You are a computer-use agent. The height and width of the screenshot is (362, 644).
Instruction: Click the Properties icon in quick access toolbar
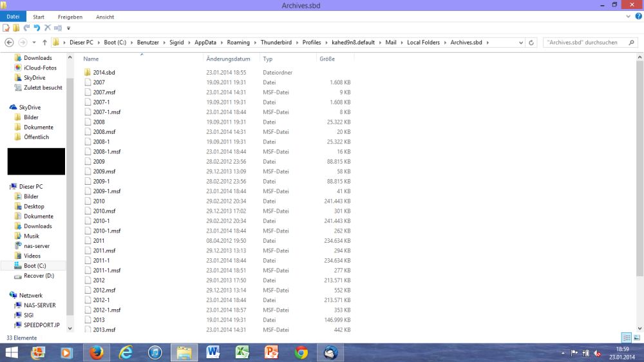6,28
